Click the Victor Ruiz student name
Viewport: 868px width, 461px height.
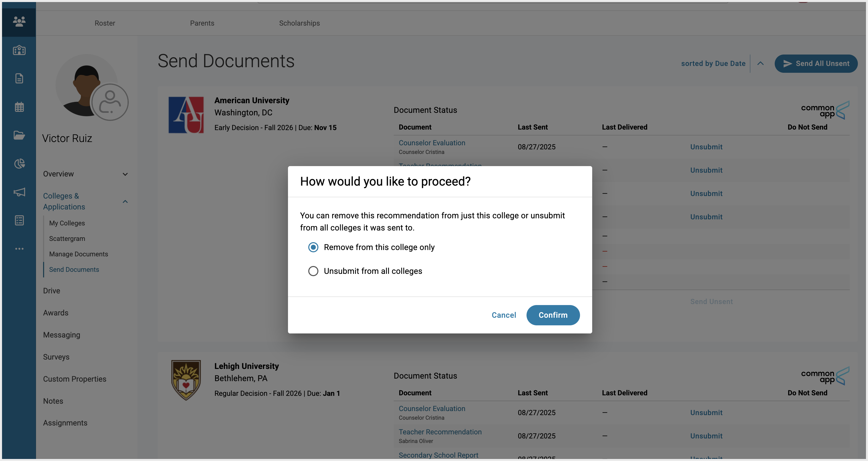(67, 138)
